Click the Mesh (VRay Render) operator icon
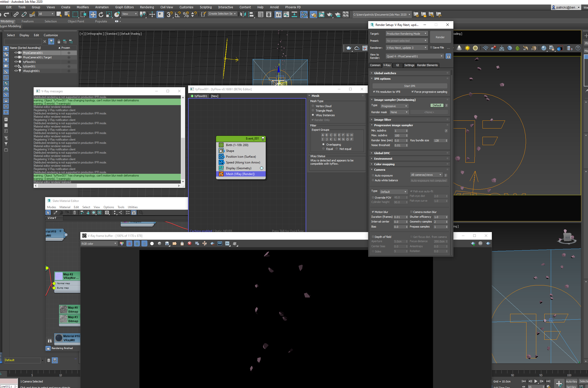 click(x=221, y=174)
